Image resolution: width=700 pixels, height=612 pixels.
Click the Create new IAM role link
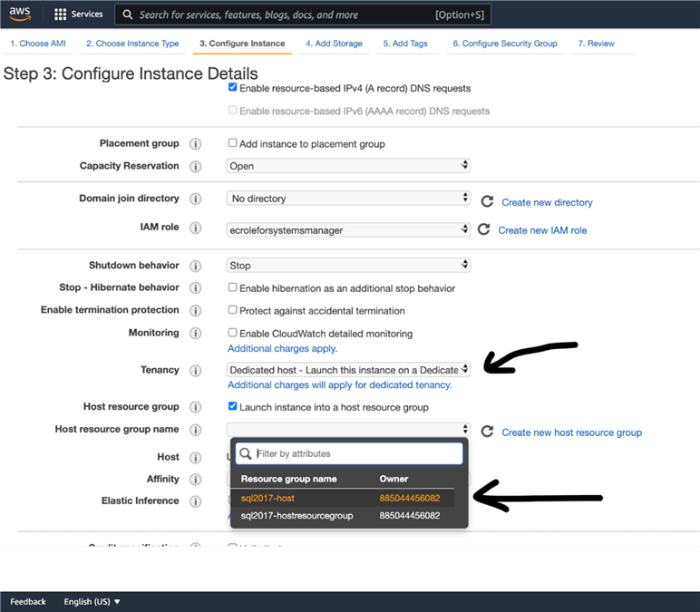(x=542, y=230)
